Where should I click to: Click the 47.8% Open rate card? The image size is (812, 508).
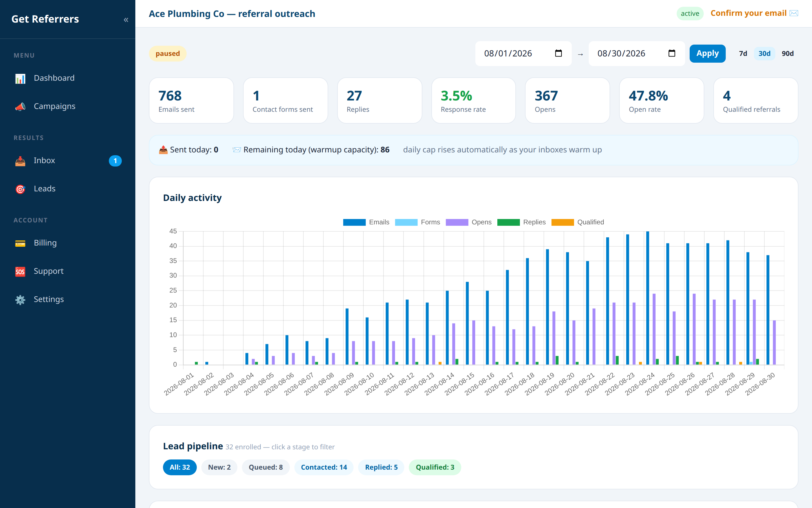point(661,100)
